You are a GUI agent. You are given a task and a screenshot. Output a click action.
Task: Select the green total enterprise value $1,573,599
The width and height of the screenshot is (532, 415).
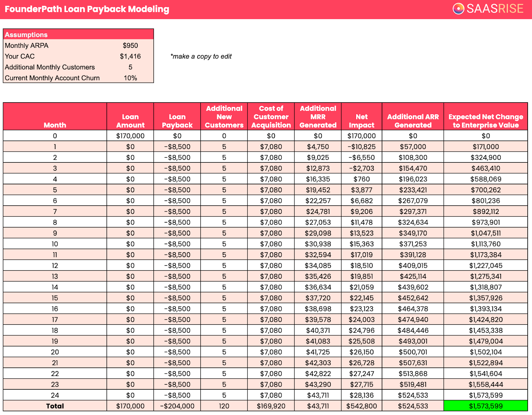click(486, 406)
